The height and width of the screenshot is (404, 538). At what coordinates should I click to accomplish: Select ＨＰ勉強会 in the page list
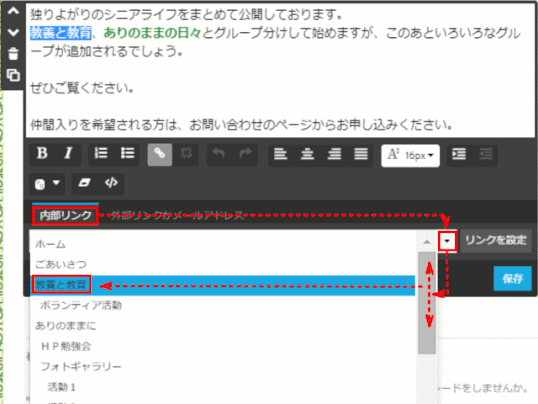[x=223, y=346]
